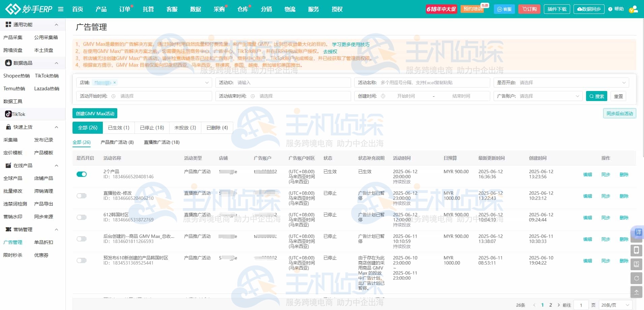This screenshot has height=310, width=644.
Task: Open the help manual floating icon
Action: point(636,265)
